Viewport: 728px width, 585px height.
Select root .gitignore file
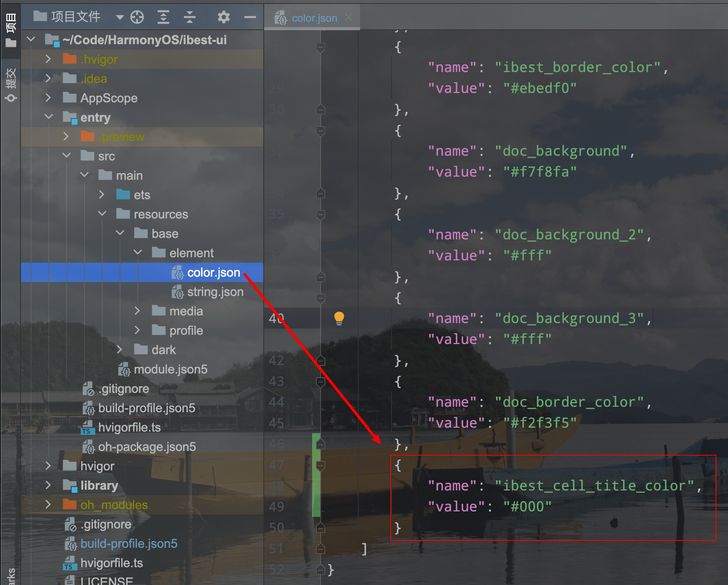106,524
